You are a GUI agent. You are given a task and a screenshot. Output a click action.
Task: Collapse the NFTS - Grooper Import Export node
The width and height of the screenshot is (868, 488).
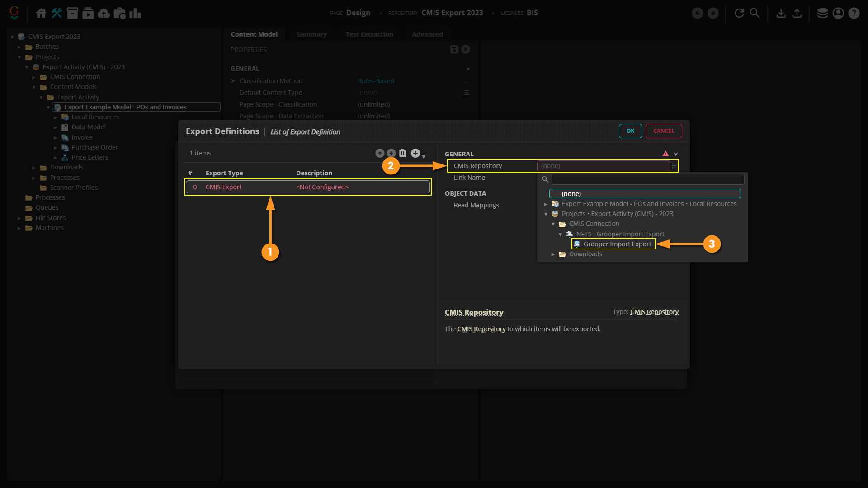tap(560, 235)
